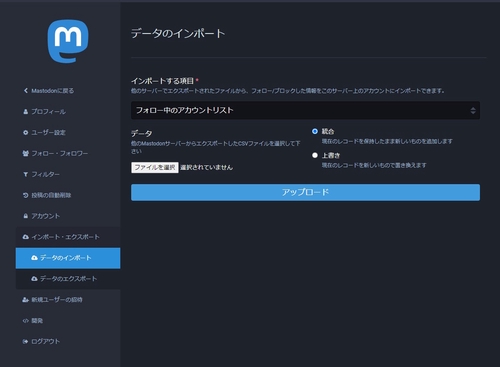The height and width of the screenshot is (367, 500).
Task: Select the 統合 radio button
Action: click(x=315, y=131)
